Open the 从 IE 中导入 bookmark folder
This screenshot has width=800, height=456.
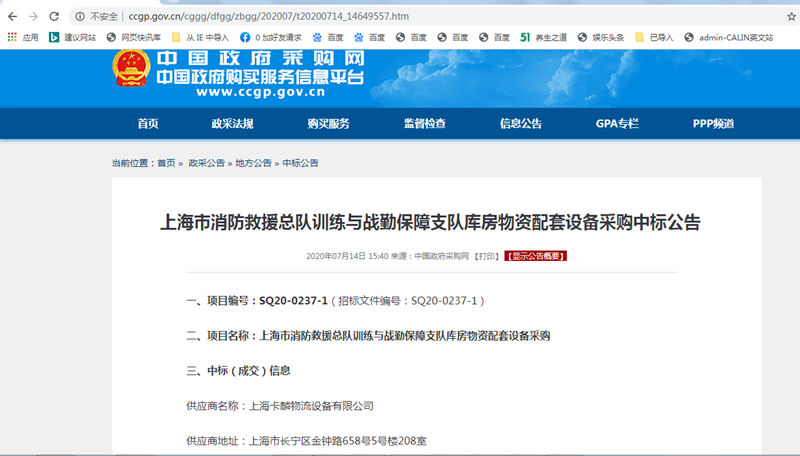click(200, 37)
